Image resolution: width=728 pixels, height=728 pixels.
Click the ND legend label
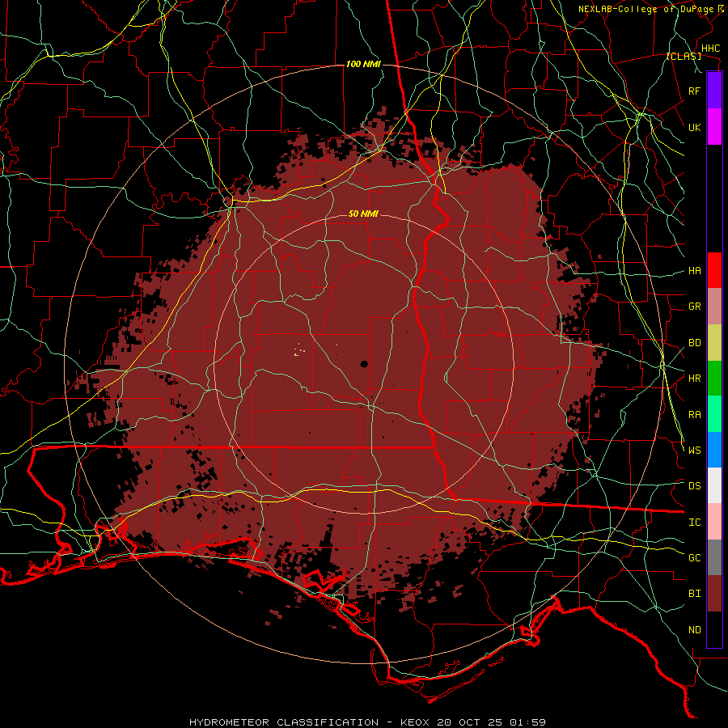(x=695, y=630)
